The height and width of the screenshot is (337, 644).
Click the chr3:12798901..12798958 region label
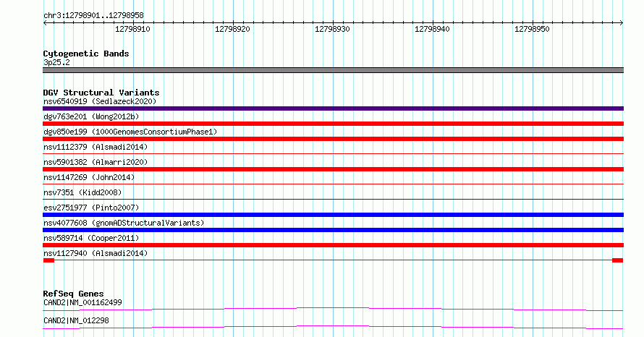(x=93, y=15)
